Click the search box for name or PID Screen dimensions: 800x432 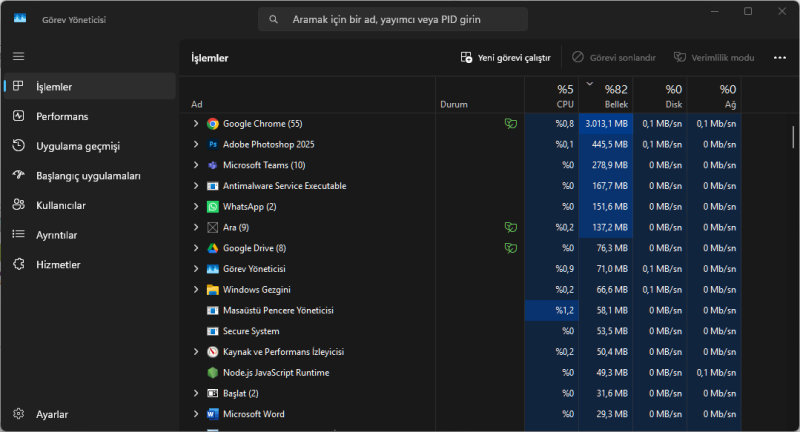coord(393,19)
